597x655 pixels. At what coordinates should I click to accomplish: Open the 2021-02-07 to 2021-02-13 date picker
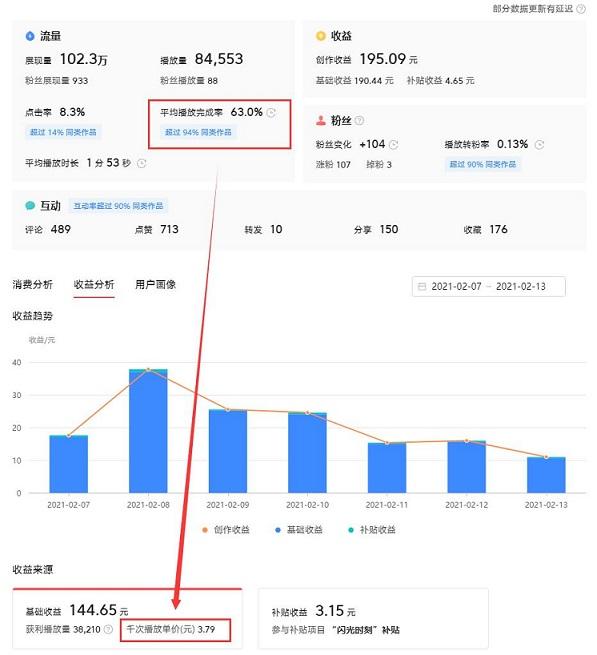pos(488,287)
